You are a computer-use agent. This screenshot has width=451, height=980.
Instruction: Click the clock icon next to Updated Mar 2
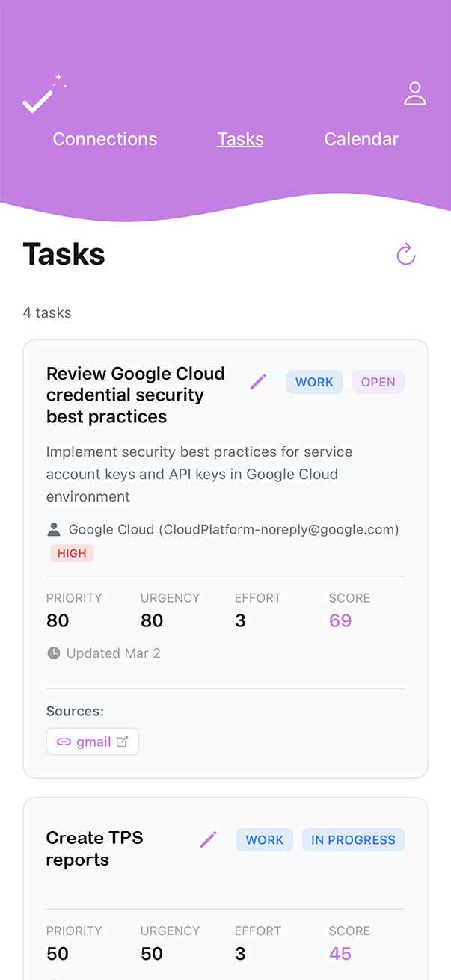[53, 653]
